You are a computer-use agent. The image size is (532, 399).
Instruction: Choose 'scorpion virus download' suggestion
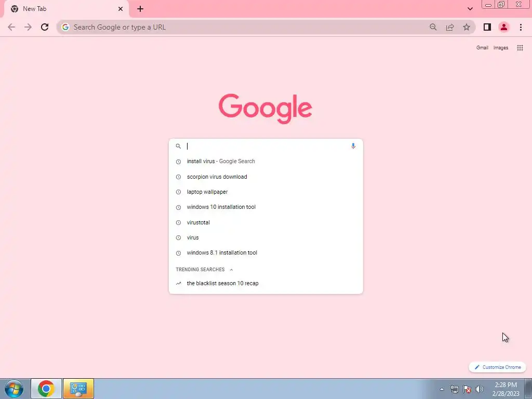point(265,177)
